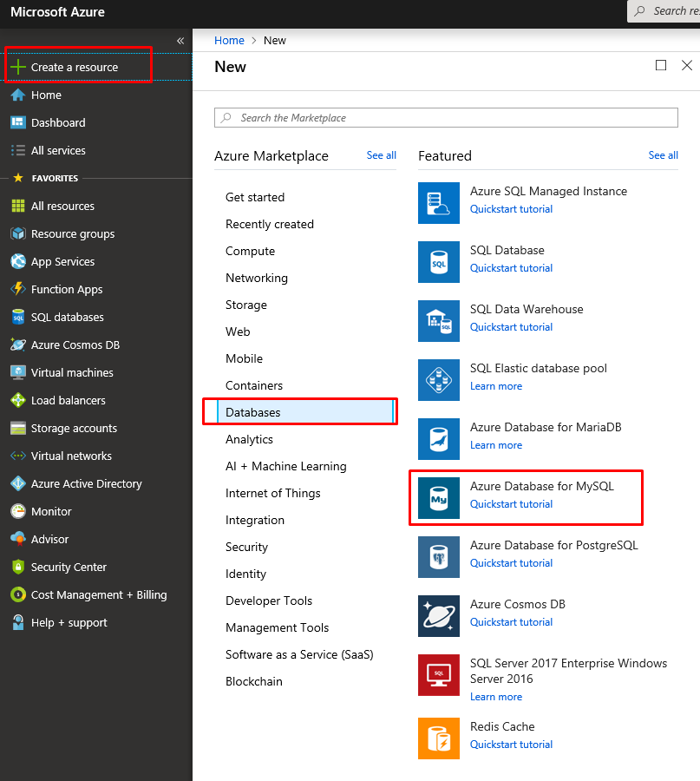
Task: Click the Search the Marketplace field
Action: [446, 118]
